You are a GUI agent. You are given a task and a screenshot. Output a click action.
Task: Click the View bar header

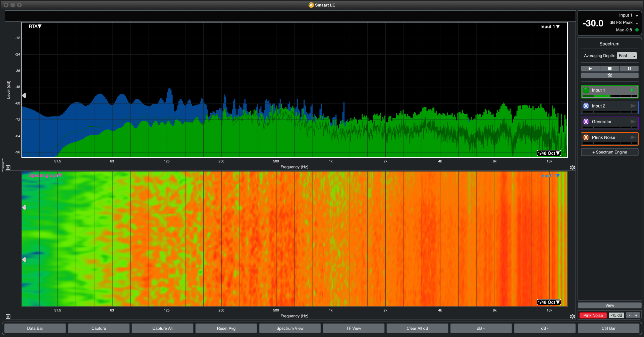pos(609,306)
